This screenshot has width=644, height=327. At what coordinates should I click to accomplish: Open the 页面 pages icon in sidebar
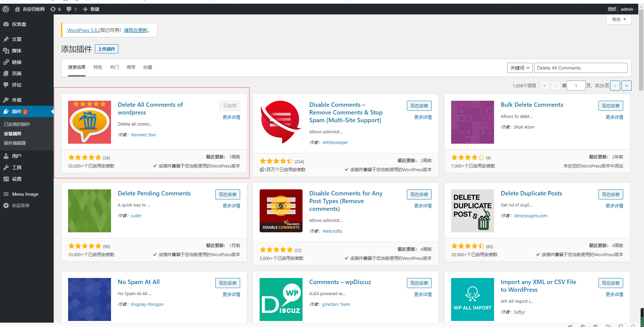click(6, 74)
